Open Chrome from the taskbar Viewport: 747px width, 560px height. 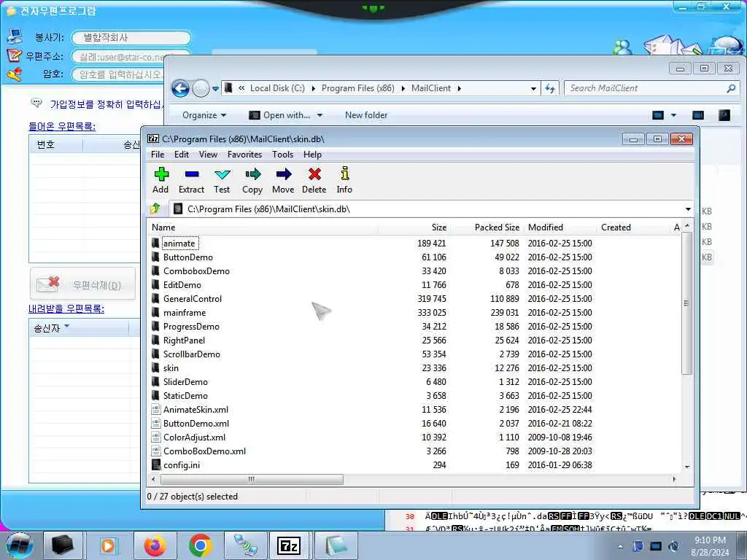point(200,545)
